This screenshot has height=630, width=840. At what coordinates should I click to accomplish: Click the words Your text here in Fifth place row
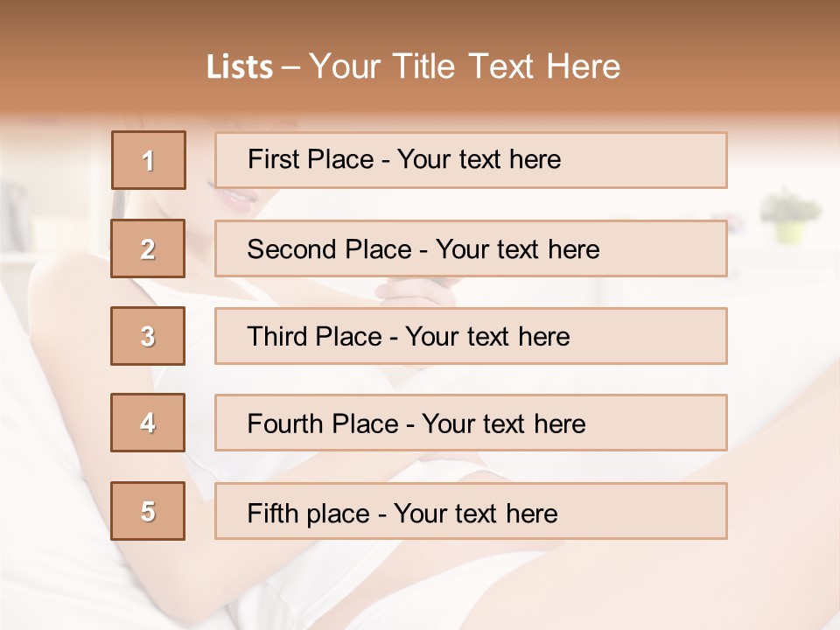[475, 513]
